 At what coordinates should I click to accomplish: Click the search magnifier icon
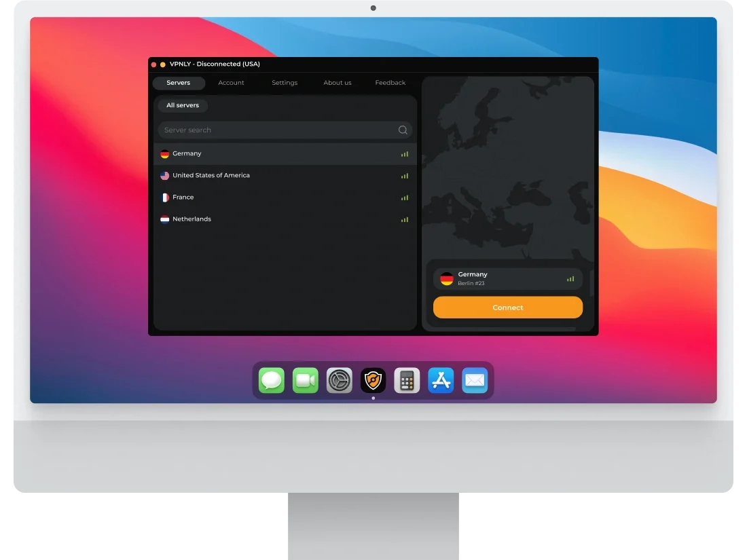tap(403, 130)
